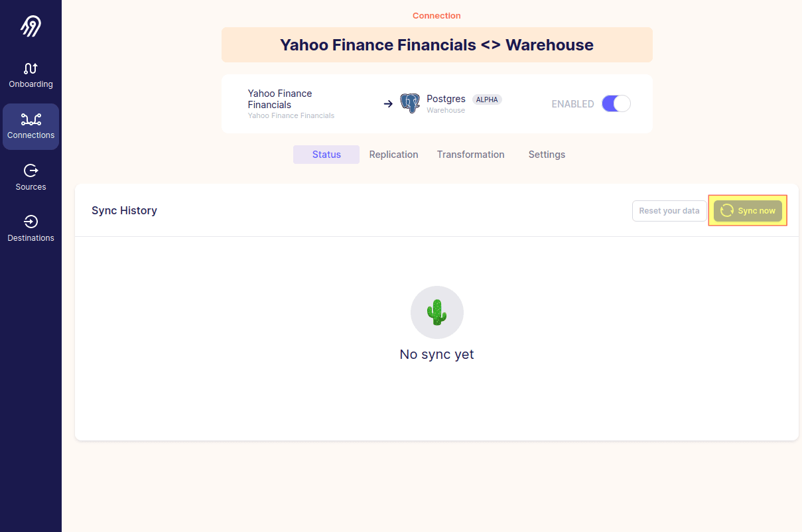The height and width of the screenshot is (532, 802).
Task: Disable the connection with the ENABLED toggle
Action: 616,104
